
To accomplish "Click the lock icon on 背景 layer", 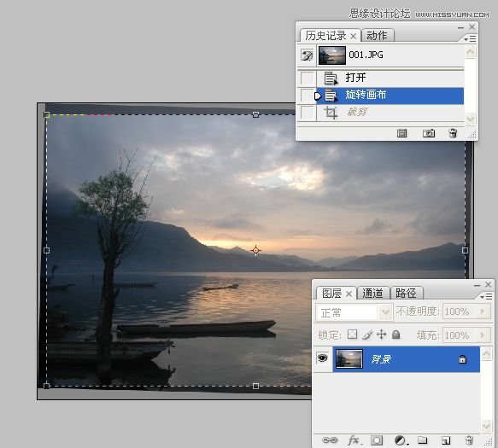I will click(462, 359).
